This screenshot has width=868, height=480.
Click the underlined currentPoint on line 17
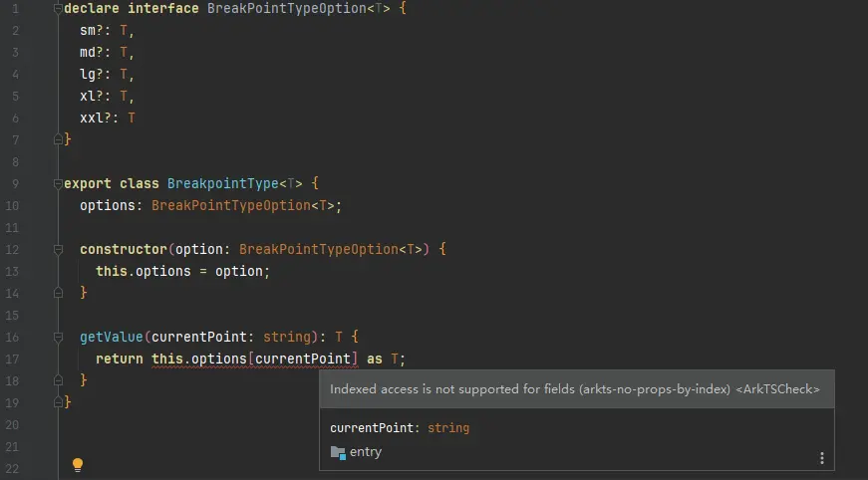pyautogui.click(x=303, y=359)
